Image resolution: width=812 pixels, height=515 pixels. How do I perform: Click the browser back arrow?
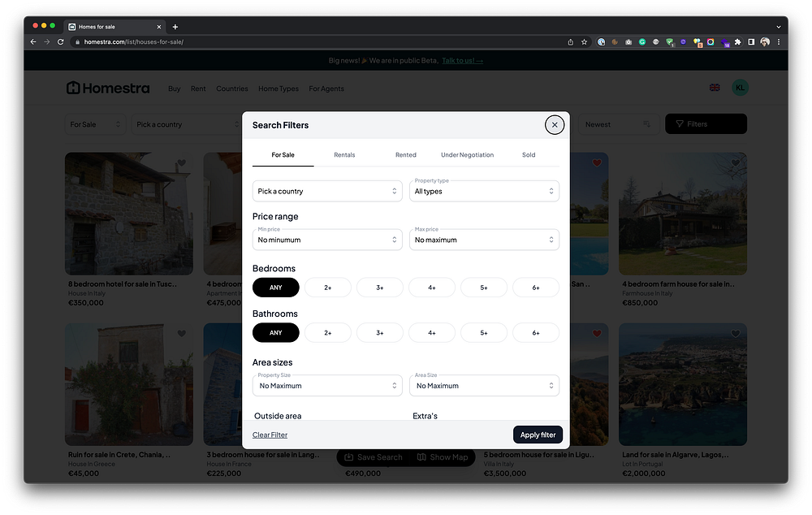(33, 42)
